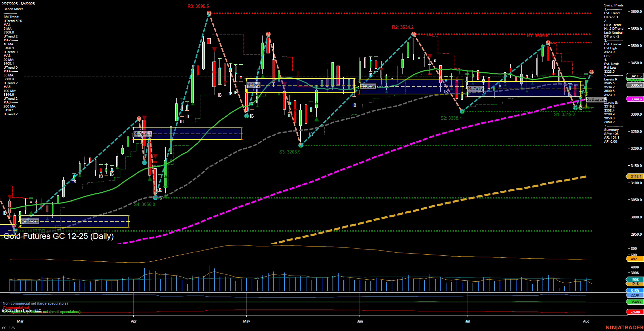Click the M:May monthly range label
Image resolution: width=644 pixels, height=331 pixels.
(253, 85)
